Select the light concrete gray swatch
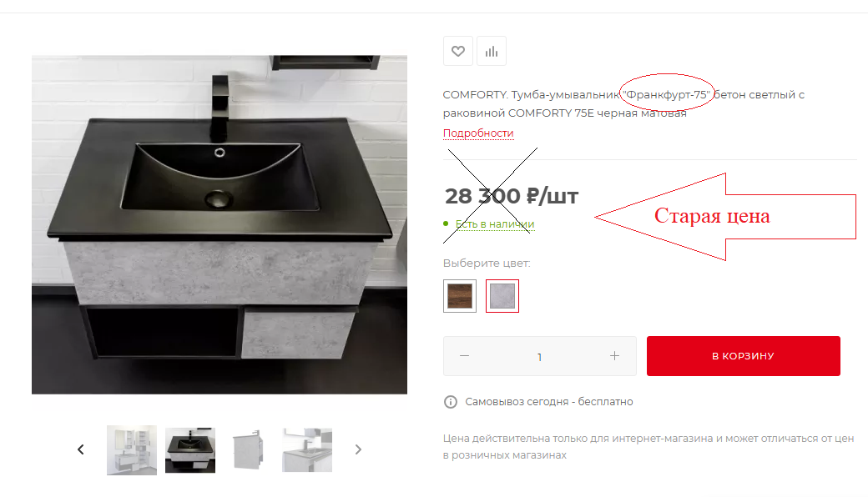868x497 pixels. coord(502,296)
